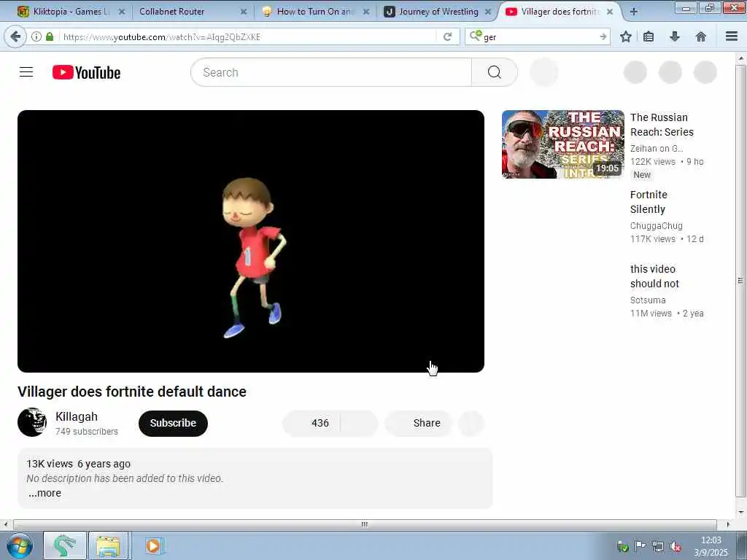Click the vertical page scrollbar thumb
Viewport: 747px width, 560px height.
click(x=740, y=281)
